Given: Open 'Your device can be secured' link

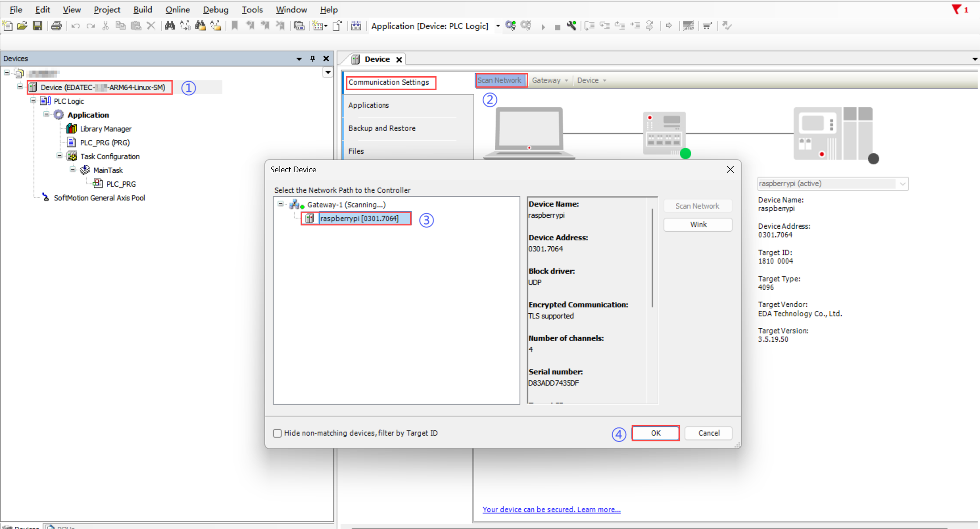Looking at the screenshot, I should (x=551, y=509).
